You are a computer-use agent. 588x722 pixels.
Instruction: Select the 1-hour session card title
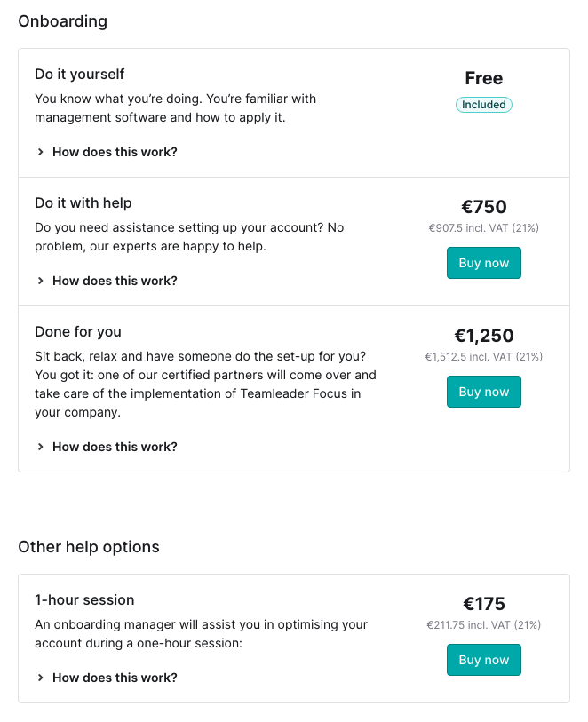click(x=84, y=599)
